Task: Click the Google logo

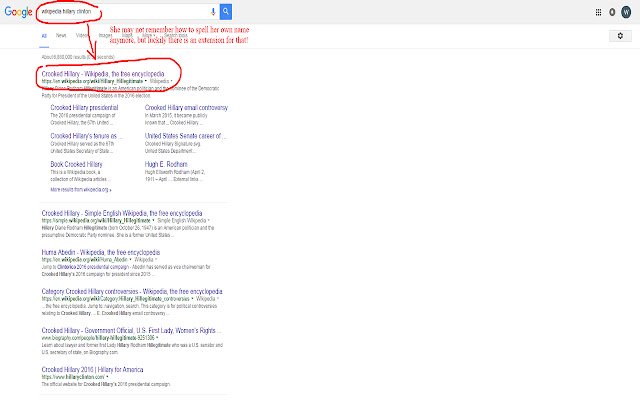Action: click(x=18, y=12)
